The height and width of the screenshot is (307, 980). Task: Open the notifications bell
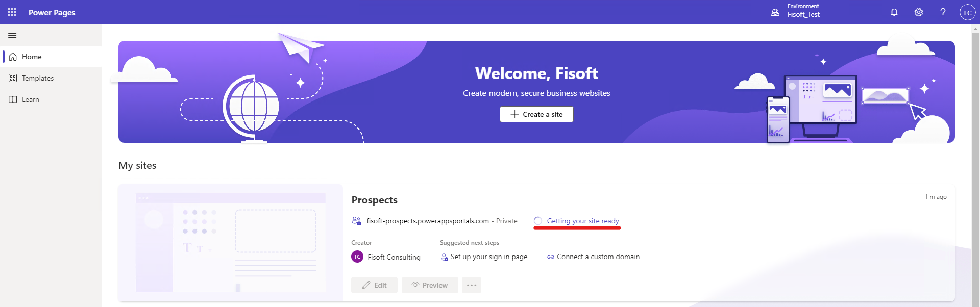pyautogui.click(x=894, y=12)
